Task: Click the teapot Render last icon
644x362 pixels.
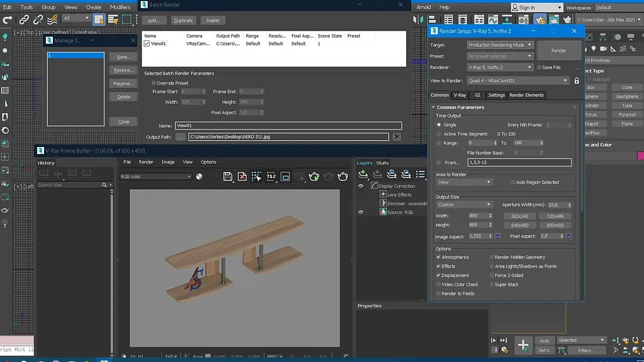Action: 343,176
